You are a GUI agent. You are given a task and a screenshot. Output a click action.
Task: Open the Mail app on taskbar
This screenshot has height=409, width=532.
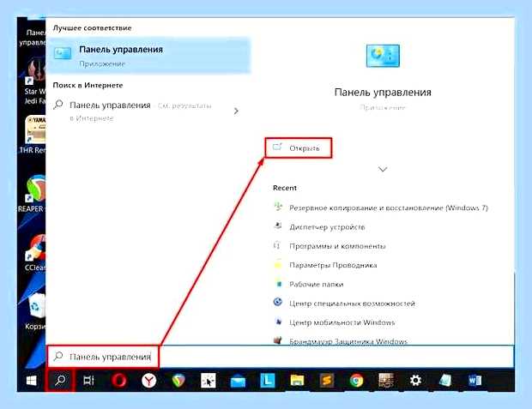(238, 382)
